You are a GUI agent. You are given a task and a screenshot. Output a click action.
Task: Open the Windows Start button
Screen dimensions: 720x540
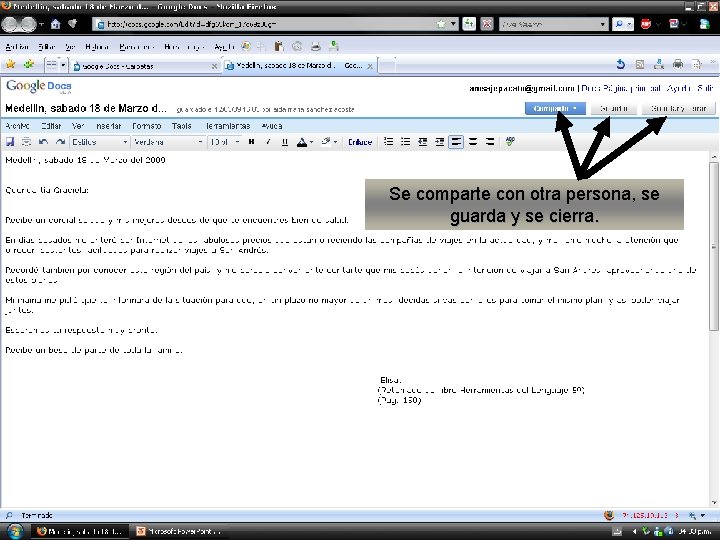tap(15, 531)
